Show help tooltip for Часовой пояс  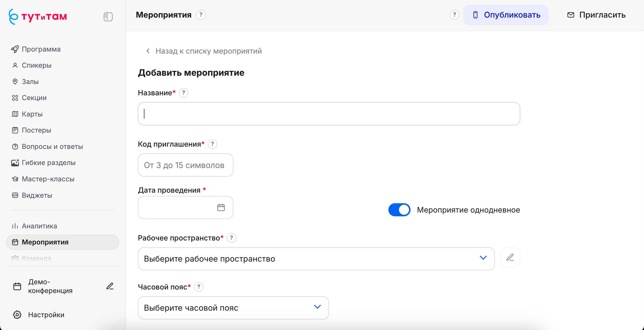[199, 287]
